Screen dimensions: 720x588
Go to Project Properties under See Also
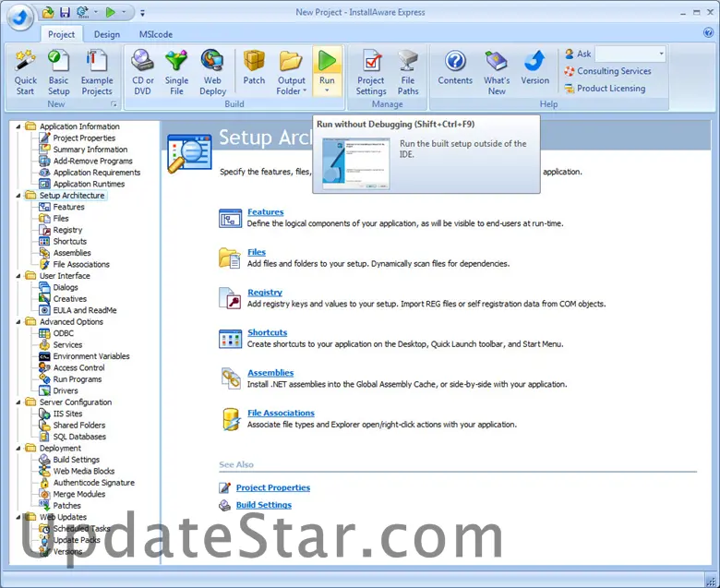tap(272, 487)
